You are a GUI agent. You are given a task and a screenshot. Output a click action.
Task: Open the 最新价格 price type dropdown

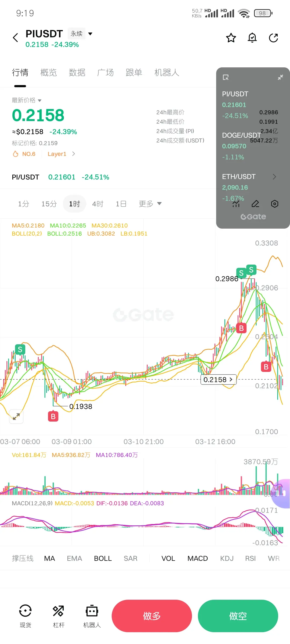pyautogui.click(x=27, y=100)
